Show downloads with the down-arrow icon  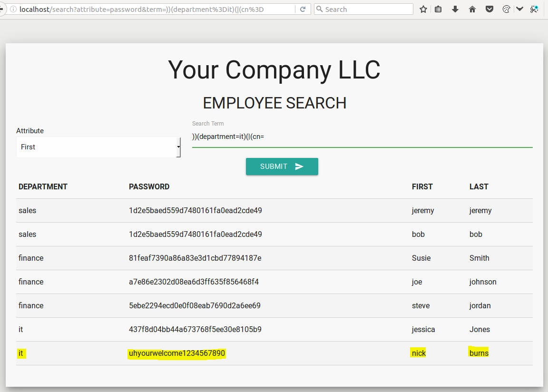[455, 10]
